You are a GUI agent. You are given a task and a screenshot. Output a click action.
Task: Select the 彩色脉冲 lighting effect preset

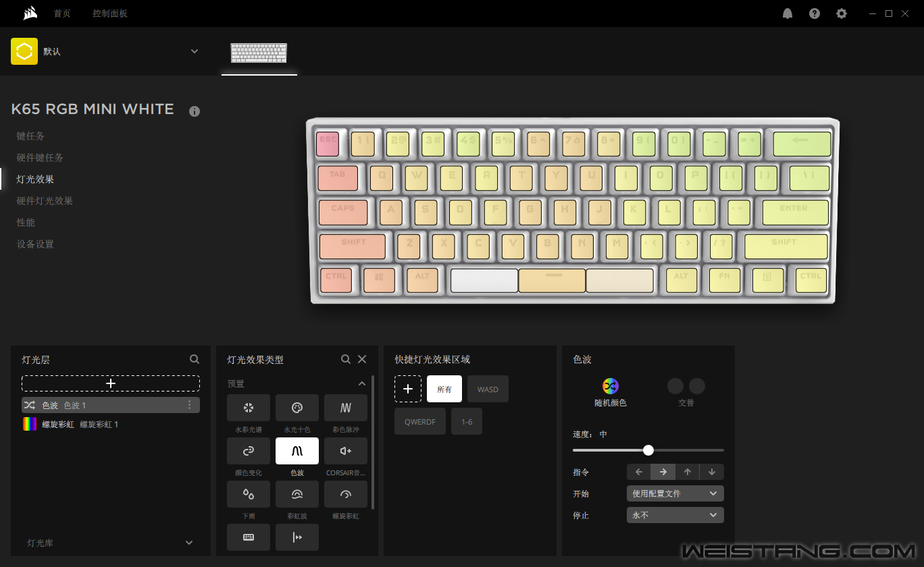tap(346, 408)
